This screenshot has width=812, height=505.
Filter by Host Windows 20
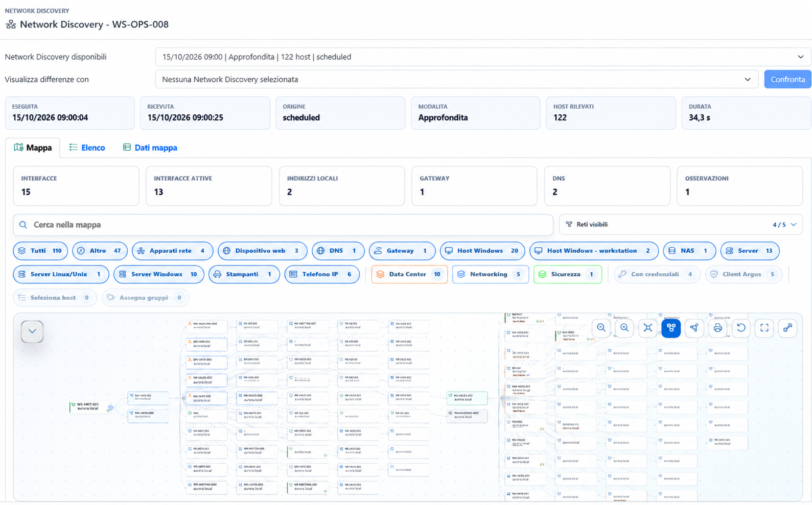(482, 251)
